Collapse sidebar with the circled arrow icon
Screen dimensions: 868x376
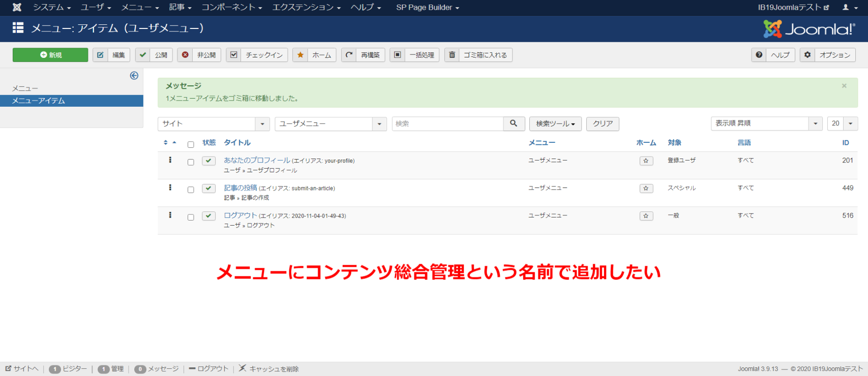coord(134,76)
